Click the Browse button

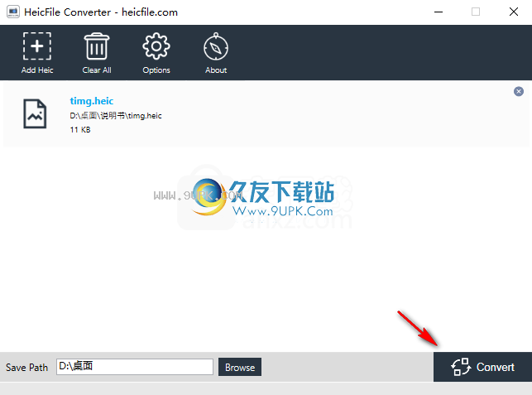[x=240, y=367]
